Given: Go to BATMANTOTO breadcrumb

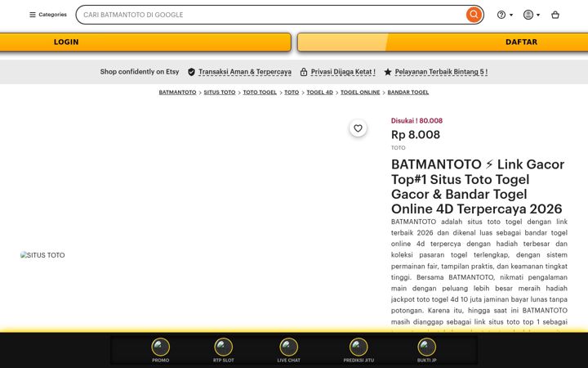Looking at the screenshot, I should (x=177, y=92).
